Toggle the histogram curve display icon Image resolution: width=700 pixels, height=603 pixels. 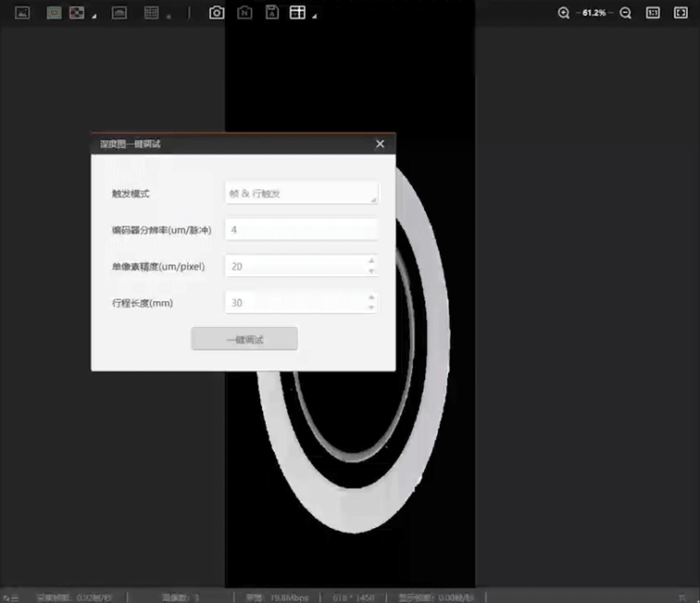[x=119, y=13]
